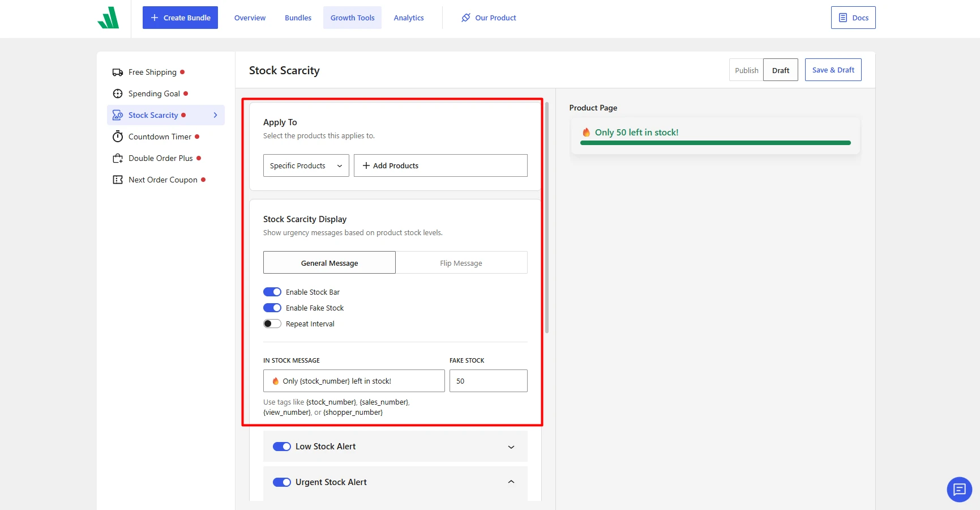Click the Save & Draft button

point(833,70)
